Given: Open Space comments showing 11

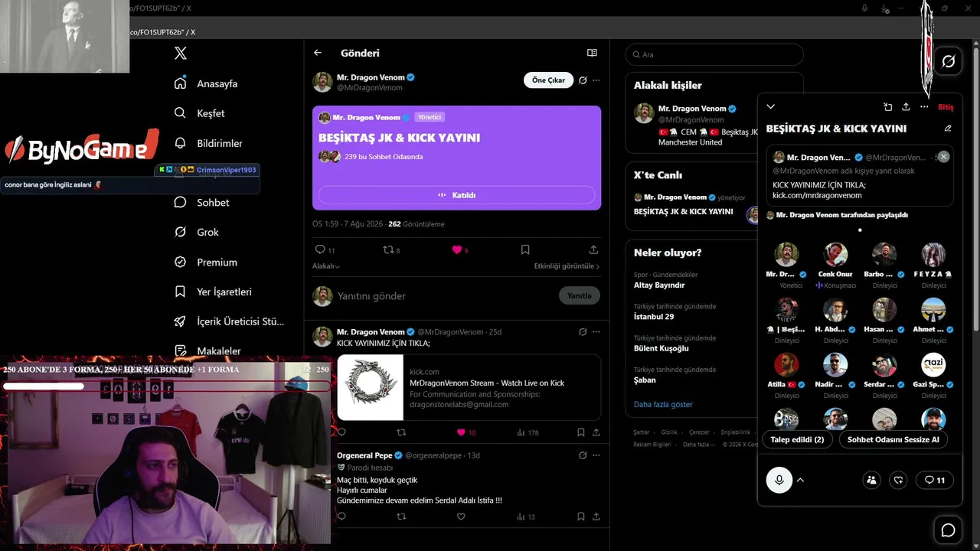Looking at the screenshot, I should coord(935,480).
